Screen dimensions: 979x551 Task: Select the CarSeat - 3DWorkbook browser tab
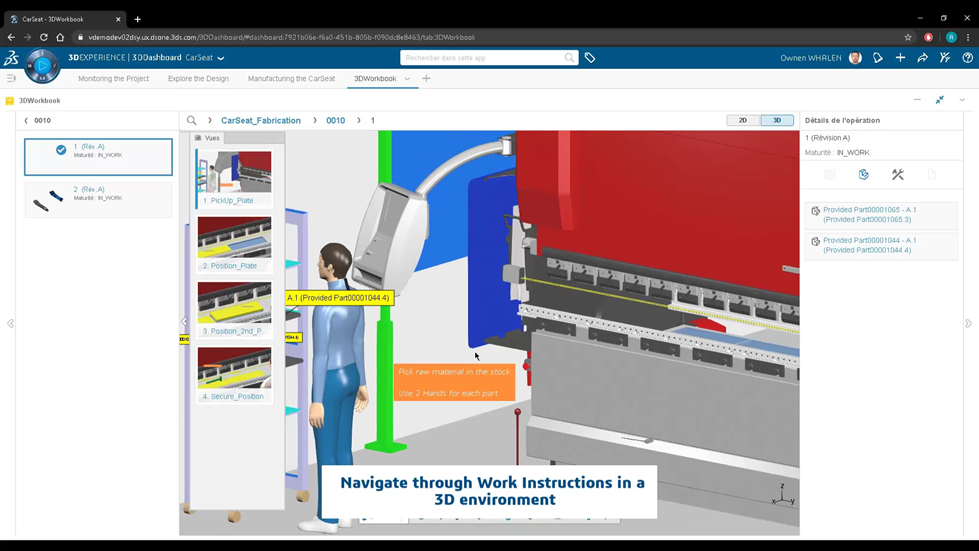pos(65,19)
